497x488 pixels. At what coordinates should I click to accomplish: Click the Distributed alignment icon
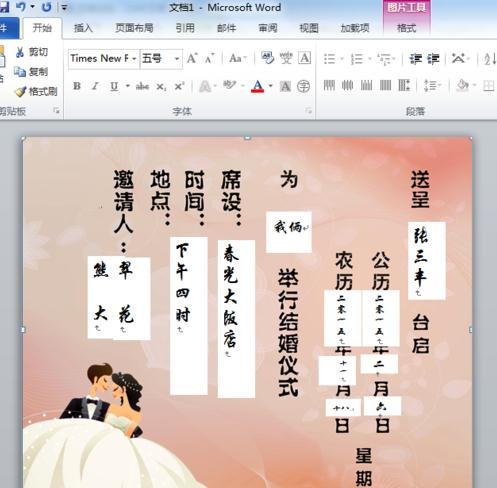click(x=404, y=86)
